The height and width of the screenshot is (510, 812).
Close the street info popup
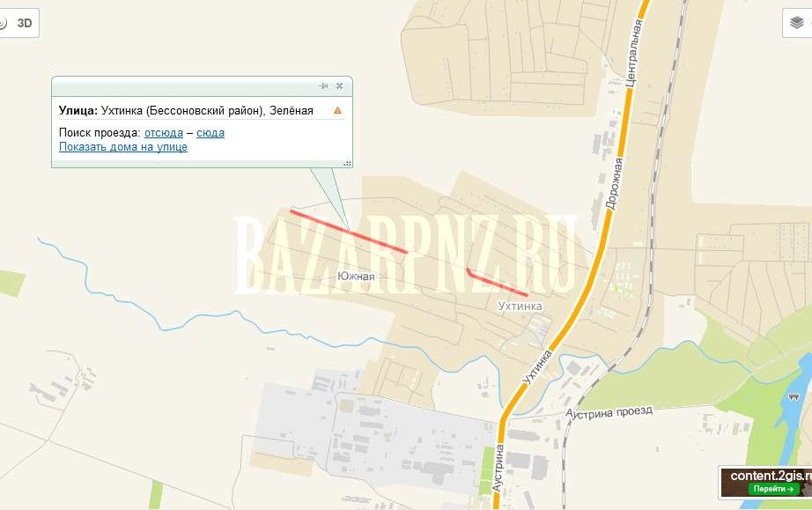(x=340, y=86)
